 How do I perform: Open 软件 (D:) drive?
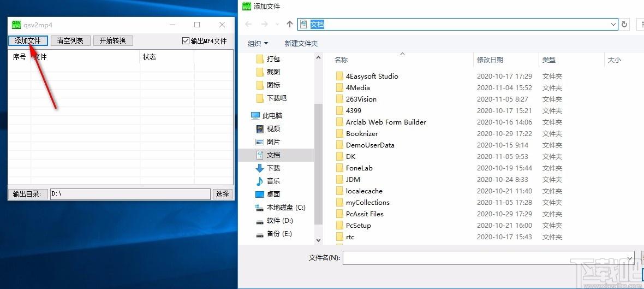(274, 220)
